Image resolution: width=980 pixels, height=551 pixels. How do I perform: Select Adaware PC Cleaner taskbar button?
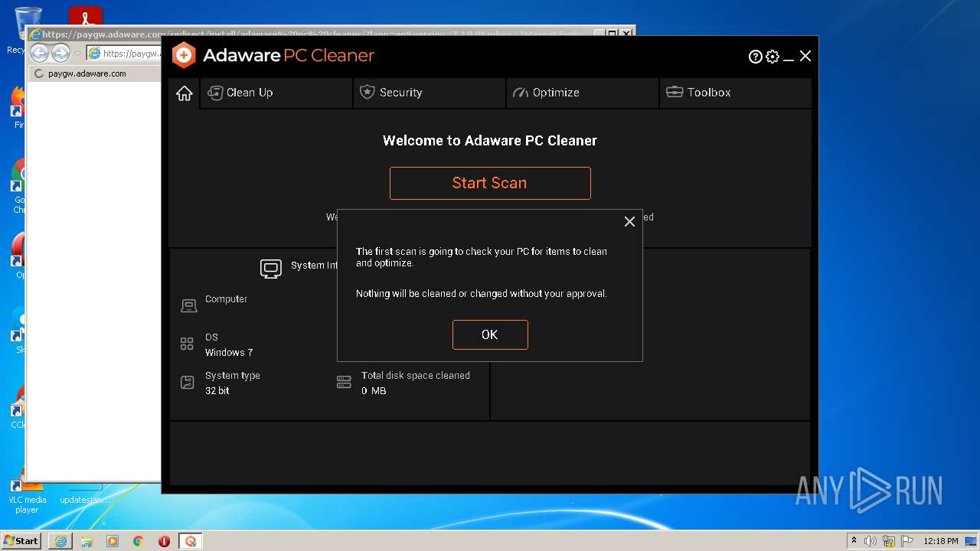[x=191, y=541]
